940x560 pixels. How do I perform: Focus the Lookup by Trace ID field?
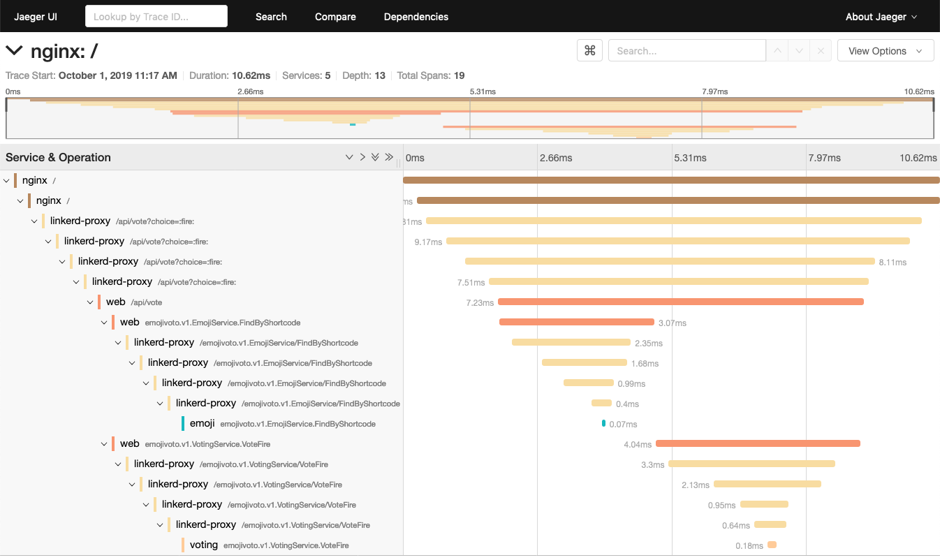[156, 17]
